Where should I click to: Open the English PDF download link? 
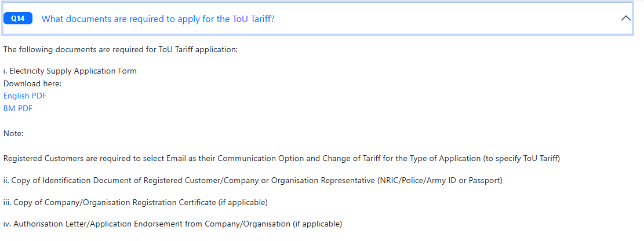pyautogui.click(x=25, y=96)
